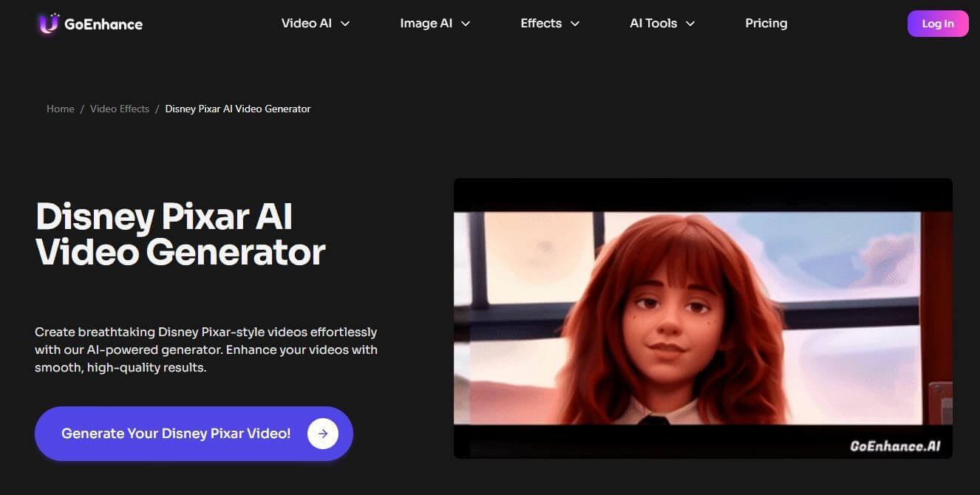980x495 pixels.
Task: Select Image AI in the navigation bar
Action: coord(426,23)
